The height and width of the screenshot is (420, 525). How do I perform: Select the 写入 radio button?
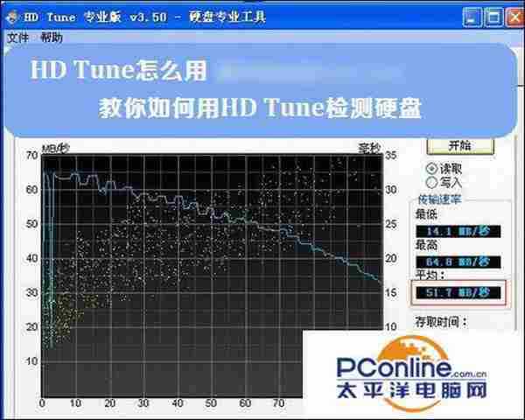click(x=432, y=183)
